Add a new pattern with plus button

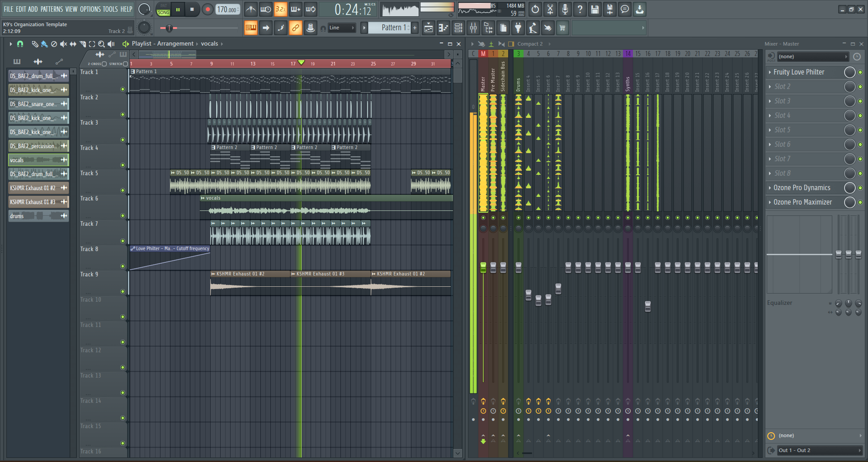coord(415,28)
